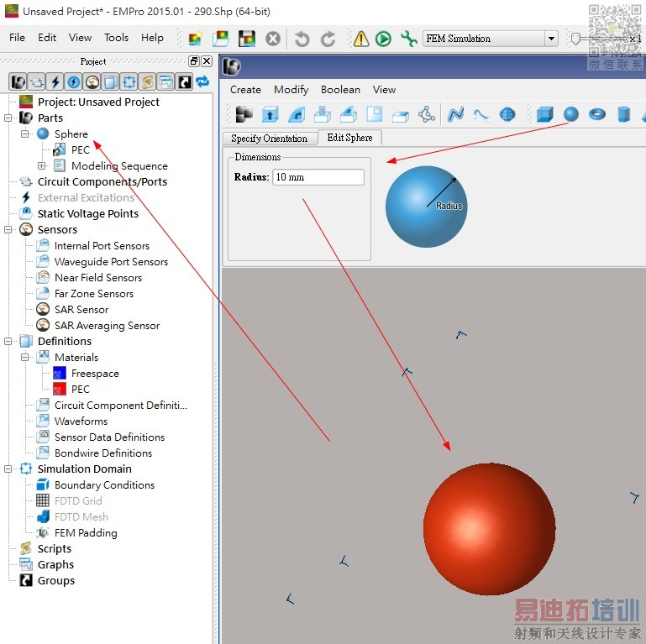Click the Undo arrow icon
Viewport: 646px width, 644px height.
(302, 39)
